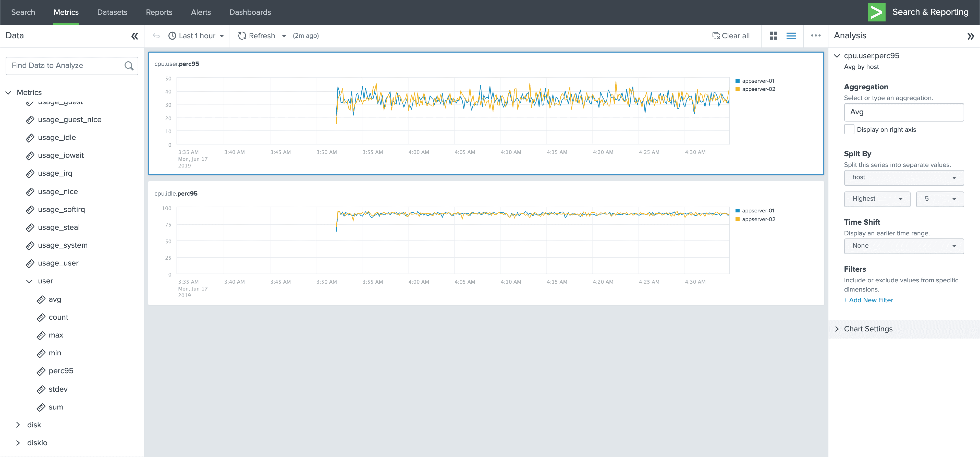The height and width of the screenshot is (457, 980).
Task: Open the three-dot more options menu
Action: point(815,36)
